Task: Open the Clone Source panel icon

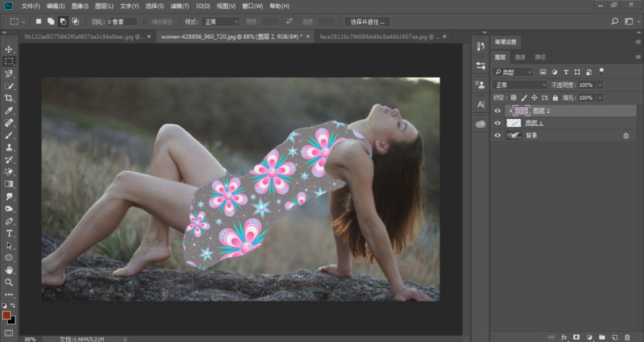Action: tap(481, 85)
